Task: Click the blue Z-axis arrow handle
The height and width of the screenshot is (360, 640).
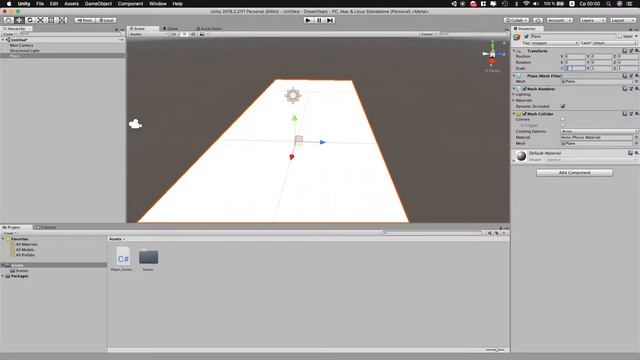Action: click(x=323, y=142)
